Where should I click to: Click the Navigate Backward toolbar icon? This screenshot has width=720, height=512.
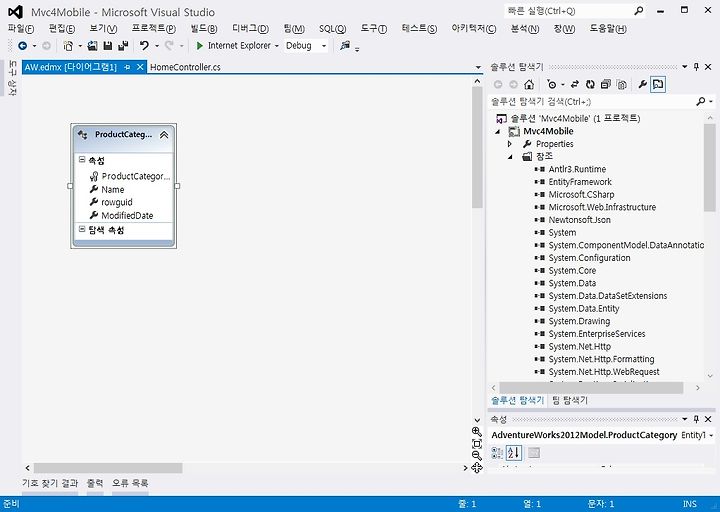tap(22, 46)
